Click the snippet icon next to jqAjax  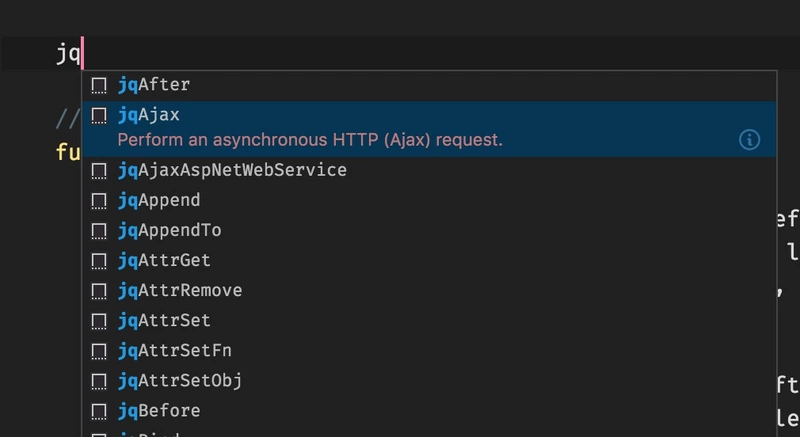(x=99, y=115)
